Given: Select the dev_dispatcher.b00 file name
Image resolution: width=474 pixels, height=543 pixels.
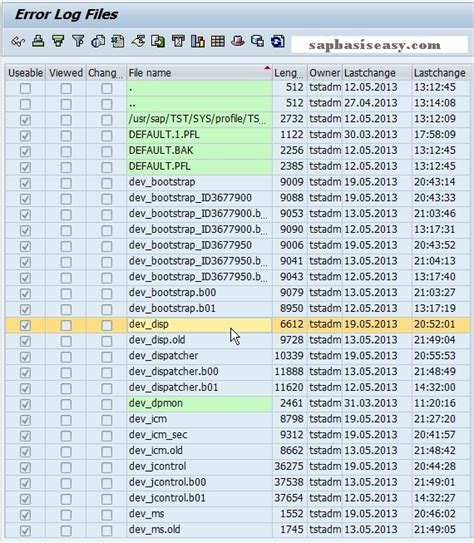Looking at the screenshot, I should pyautogui.click(x=173, y=372).
